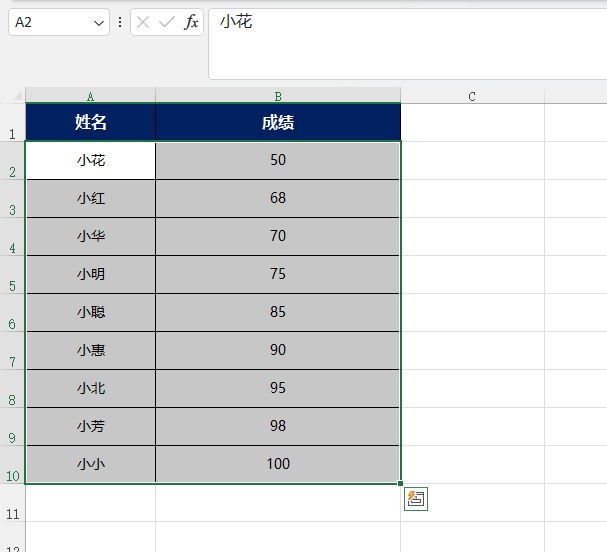
Task: Click empty cell C5
Action: [x=473, y=274]
